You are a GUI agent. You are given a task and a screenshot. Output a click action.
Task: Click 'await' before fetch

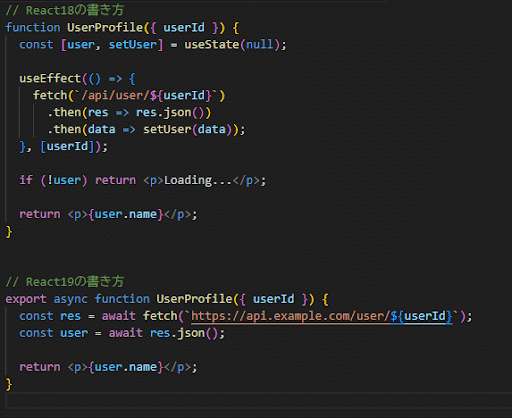coord(119,316)
